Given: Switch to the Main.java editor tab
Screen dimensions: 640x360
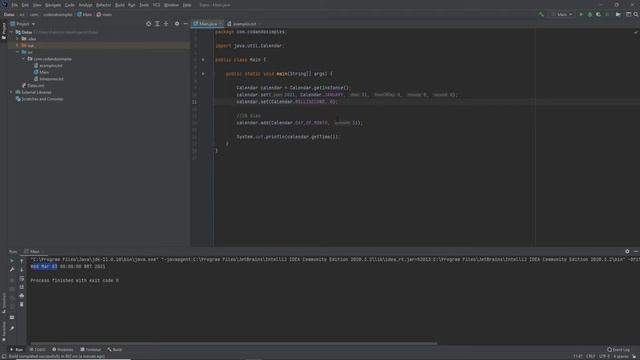Looking at the screenshot, I should coord(207,24).
